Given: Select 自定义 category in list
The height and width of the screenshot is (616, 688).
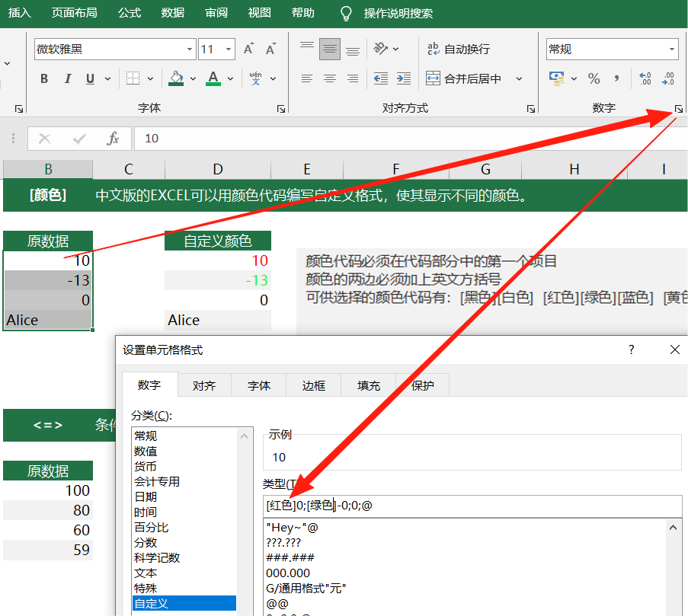Looking at the screenshot, I should tap(184, 603).
